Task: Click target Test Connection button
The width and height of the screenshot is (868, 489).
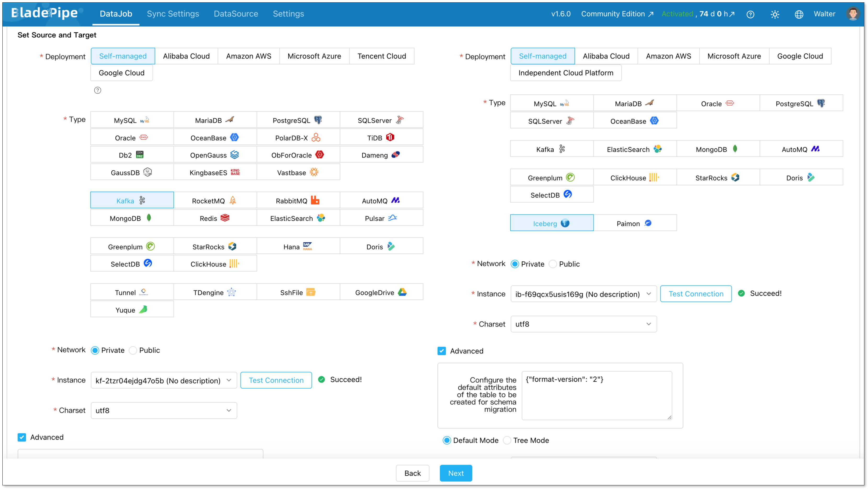Action: [695, 294]
